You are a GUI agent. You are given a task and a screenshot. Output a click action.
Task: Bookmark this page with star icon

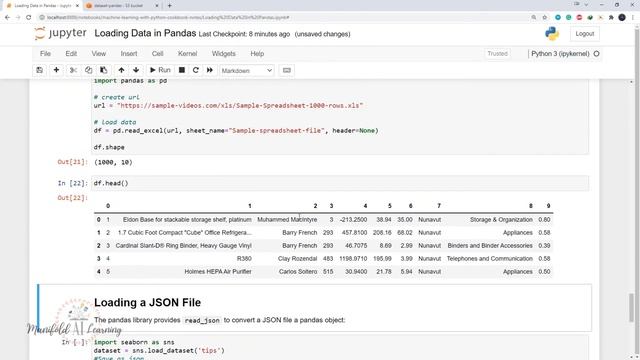pyautogui.click(x=544, y=18)
